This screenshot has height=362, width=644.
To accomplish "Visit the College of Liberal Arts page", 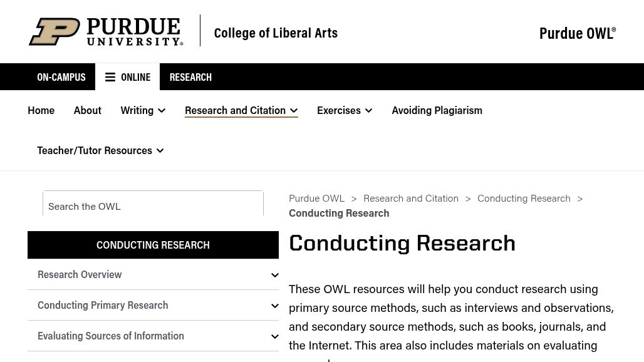I will (276, 32).
